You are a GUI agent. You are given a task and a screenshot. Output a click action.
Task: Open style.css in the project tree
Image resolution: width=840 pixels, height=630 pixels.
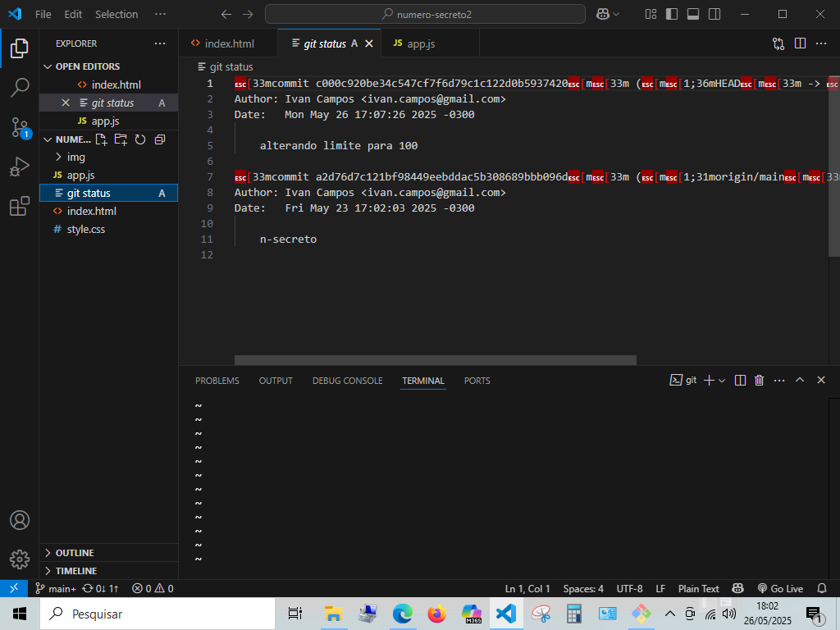109,230
